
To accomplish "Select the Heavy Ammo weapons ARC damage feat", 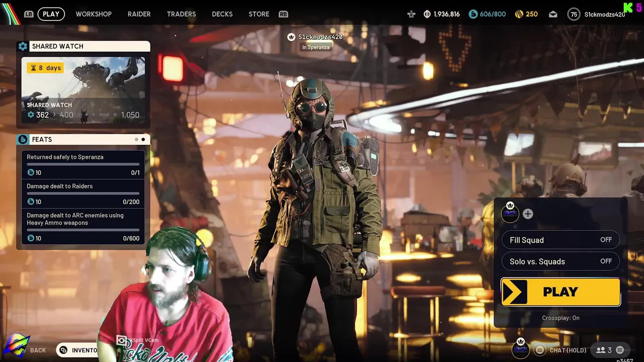I will [83, 227].
